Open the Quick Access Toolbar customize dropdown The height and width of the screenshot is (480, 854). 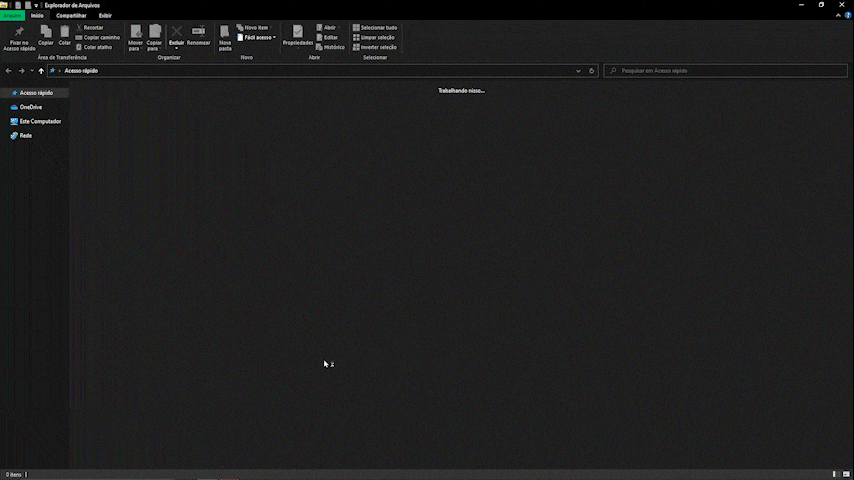[36, 5]
